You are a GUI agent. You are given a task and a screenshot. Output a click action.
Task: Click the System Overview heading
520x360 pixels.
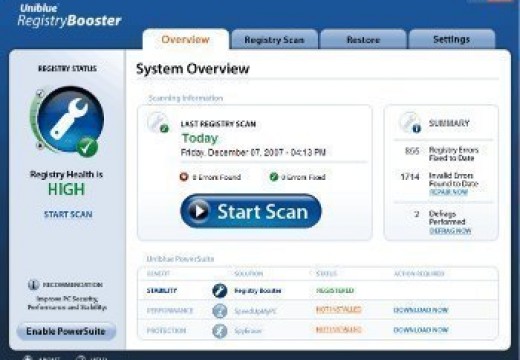[x=193, y=69]
